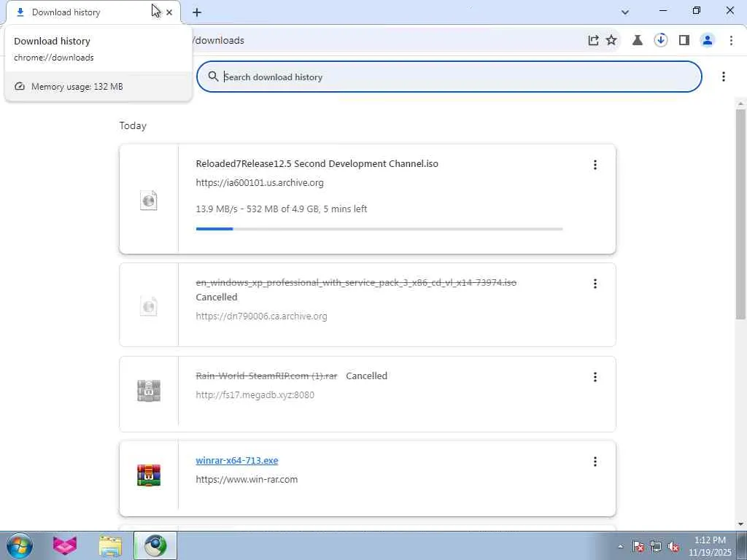Open the profile avatar menu

708,41
